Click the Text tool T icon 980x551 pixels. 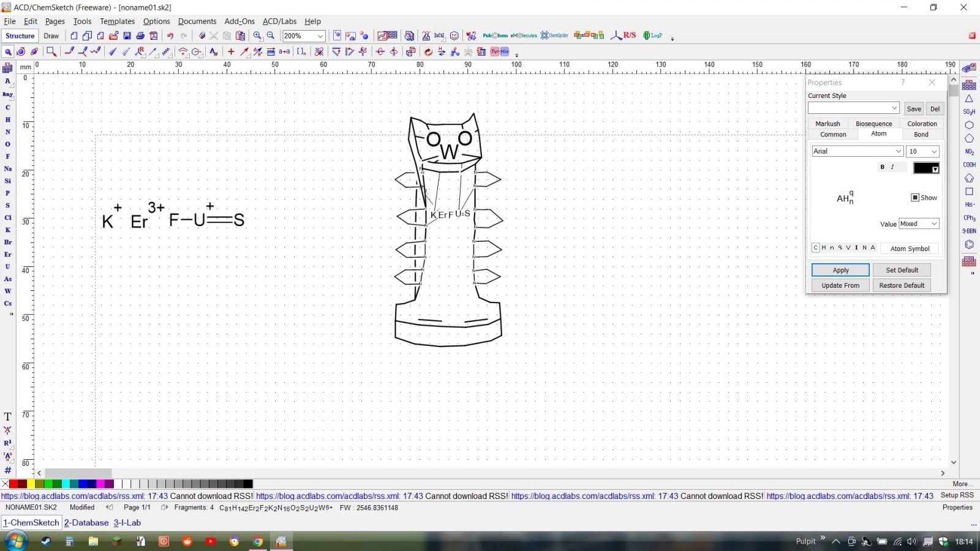(x=8, y=416)
